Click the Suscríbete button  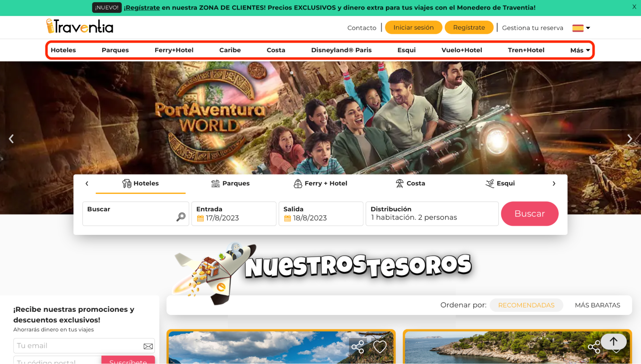[x=128, y=360]
